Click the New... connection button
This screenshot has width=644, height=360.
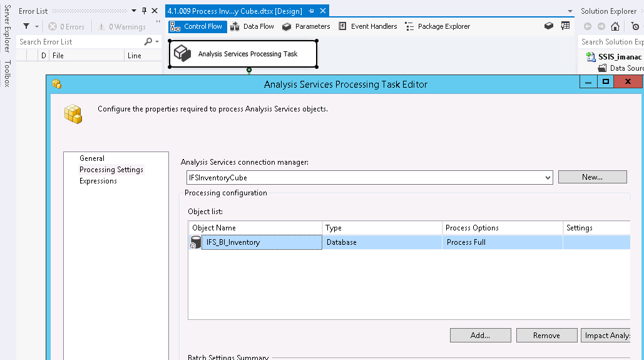click(592, 177)
